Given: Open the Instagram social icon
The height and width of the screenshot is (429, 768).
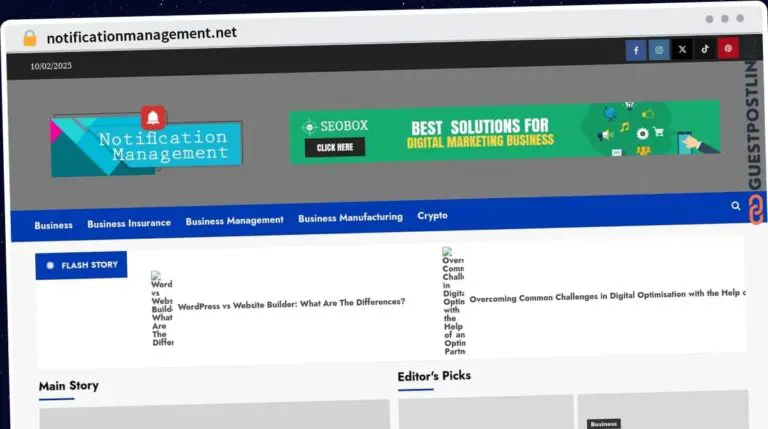Looking at the screenshot, I should pos(659,50).
